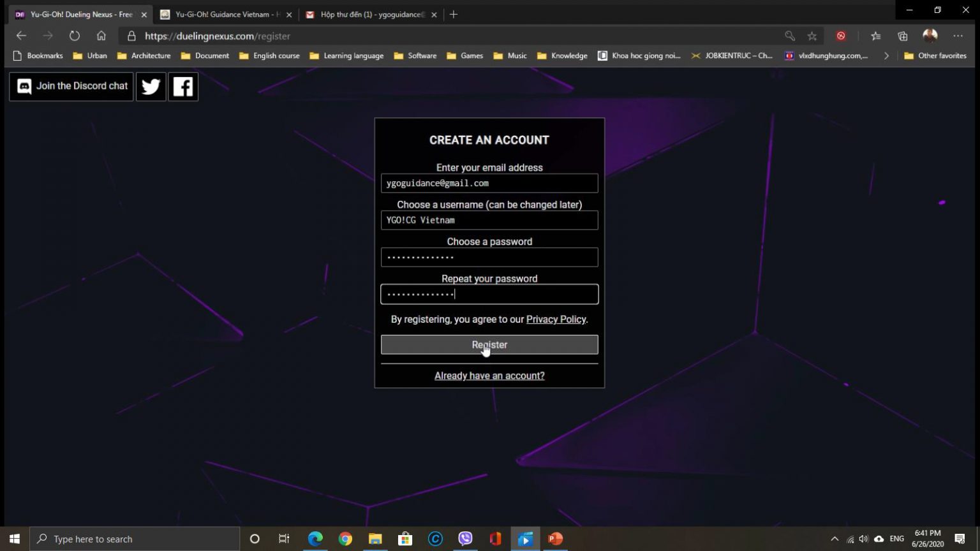Viewport: 980px width, 551px height.
Task: Click the ad blocker extension icon
Action: [841, 36]
